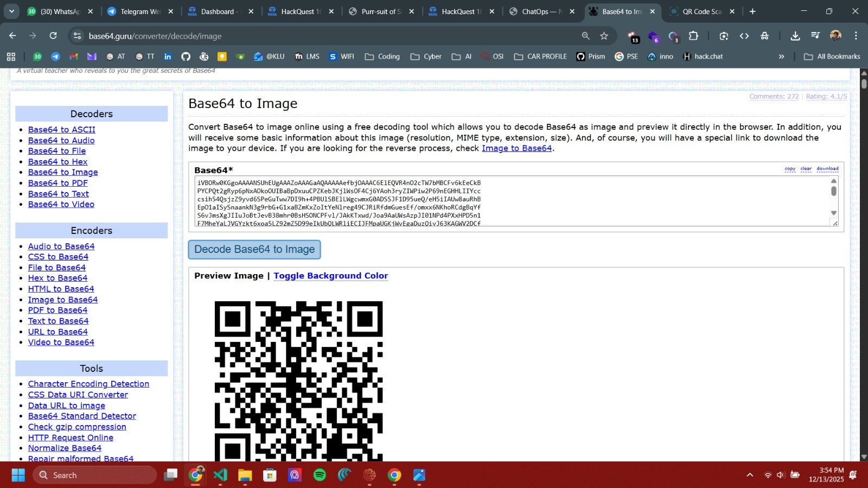
Task: Expand the tab search dropdown
Action: tap(11, 11)
